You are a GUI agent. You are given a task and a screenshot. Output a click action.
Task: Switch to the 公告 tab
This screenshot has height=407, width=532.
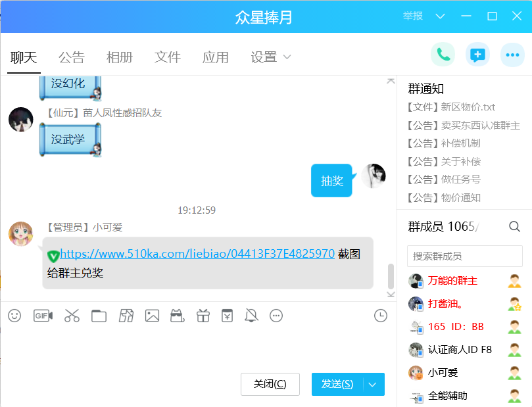71,58
